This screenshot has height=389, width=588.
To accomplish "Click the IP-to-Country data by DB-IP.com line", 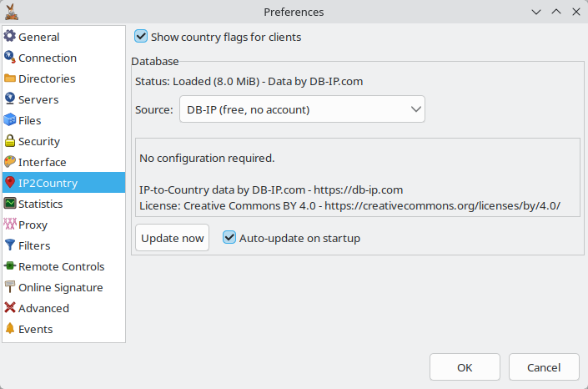I will (x=271, y=189).
